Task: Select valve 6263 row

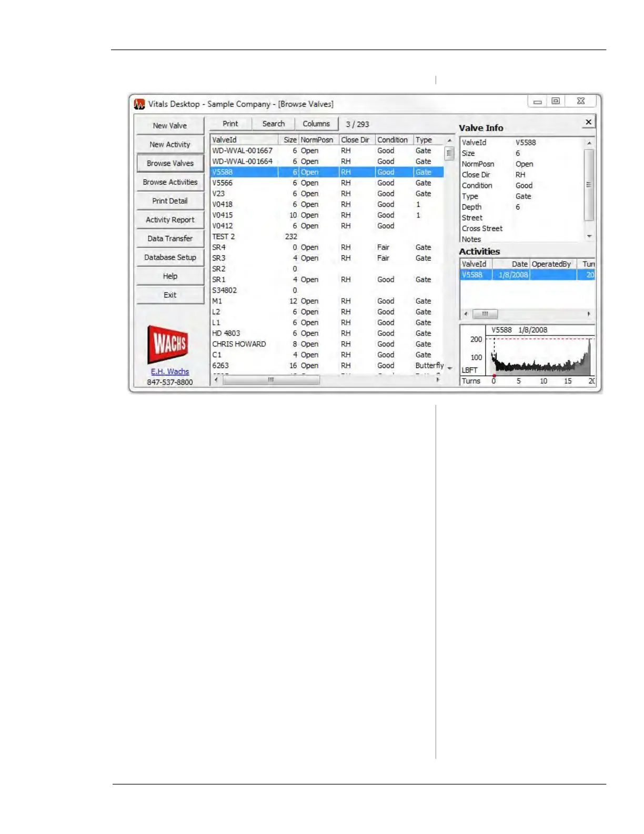Action: (327, 365)
